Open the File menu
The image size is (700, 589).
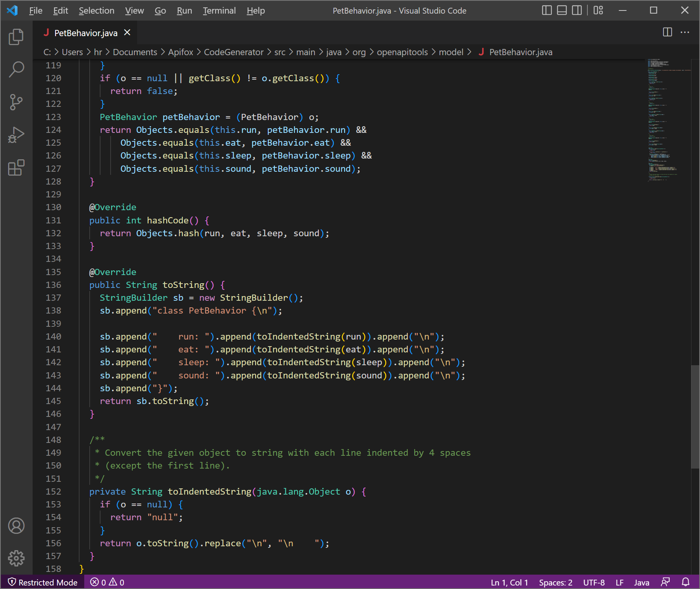click(x=36, y=10)
